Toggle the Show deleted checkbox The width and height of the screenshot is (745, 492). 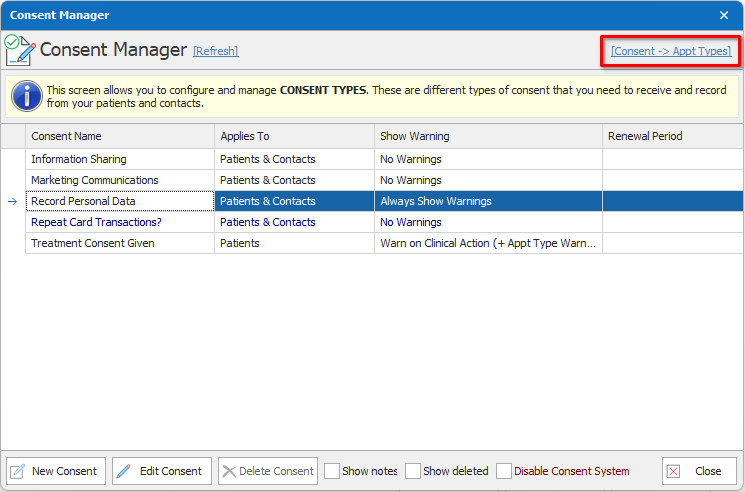(x=413, y=471)
